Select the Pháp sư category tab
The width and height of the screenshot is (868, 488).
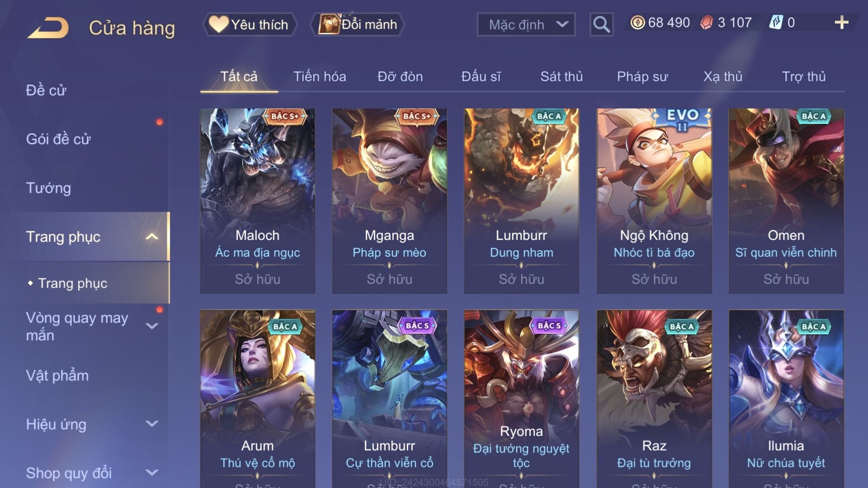[642, 76]
